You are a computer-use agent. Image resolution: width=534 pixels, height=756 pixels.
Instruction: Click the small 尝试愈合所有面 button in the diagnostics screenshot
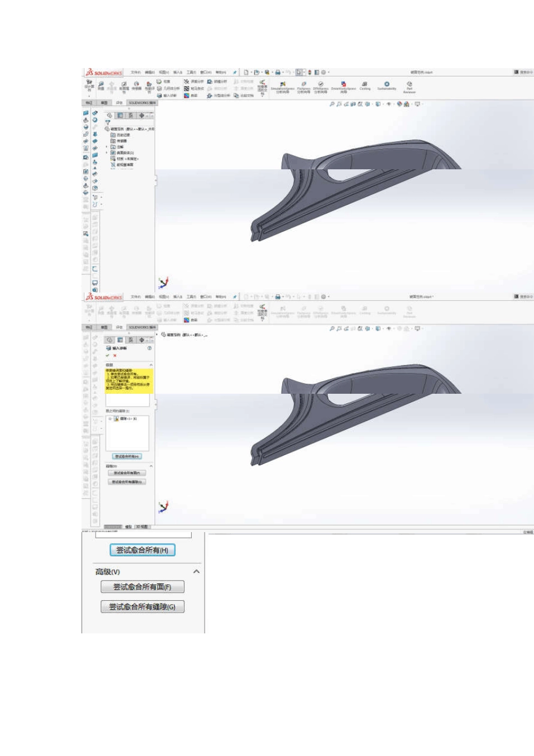pos(126,473)
